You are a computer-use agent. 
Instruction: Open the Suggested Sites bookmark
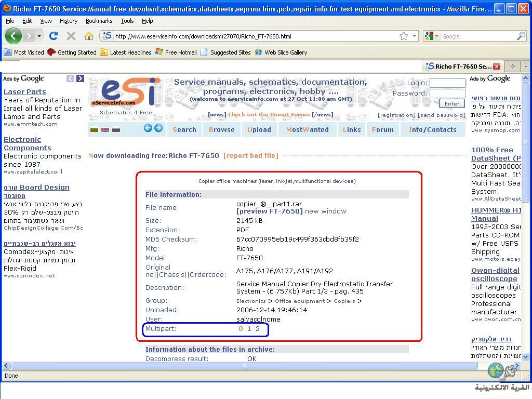(x=225, y=52)
